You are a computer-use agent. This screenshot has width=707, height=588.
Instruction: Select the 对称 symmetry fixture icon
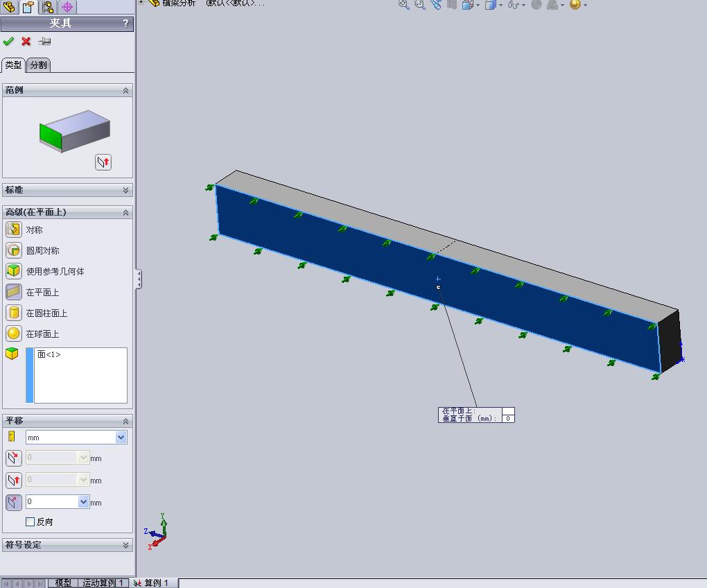click(x=14, y=229)
